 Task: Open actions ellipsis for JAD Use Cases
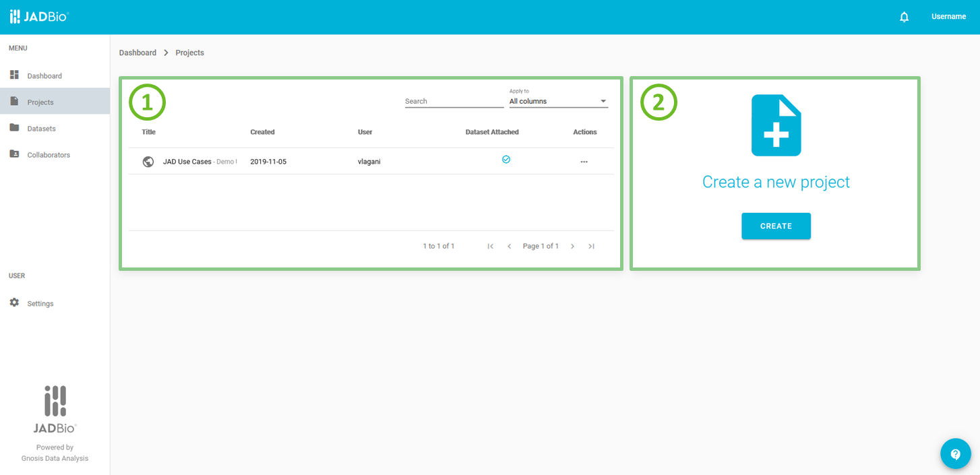tap(584, 162)
